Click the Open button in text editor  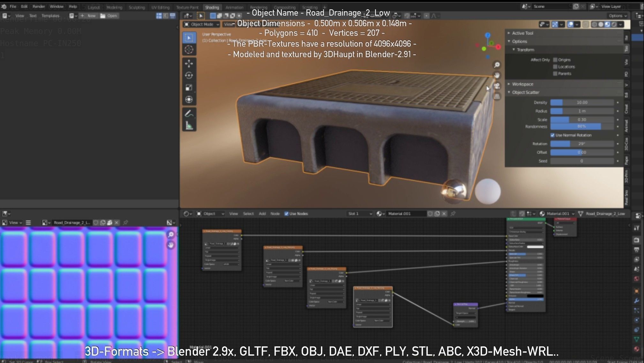click(x=109, y=16)
